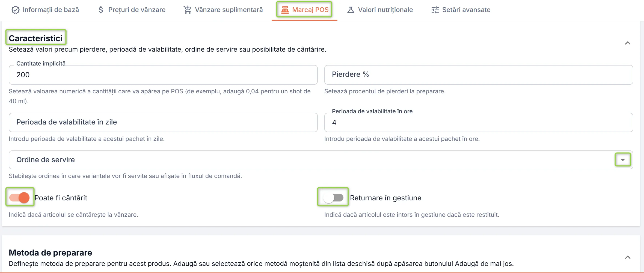
Task: Click the dollar icon beside Prețuri de vânzare
Action: pyautogui.click(x=101, y=10)
